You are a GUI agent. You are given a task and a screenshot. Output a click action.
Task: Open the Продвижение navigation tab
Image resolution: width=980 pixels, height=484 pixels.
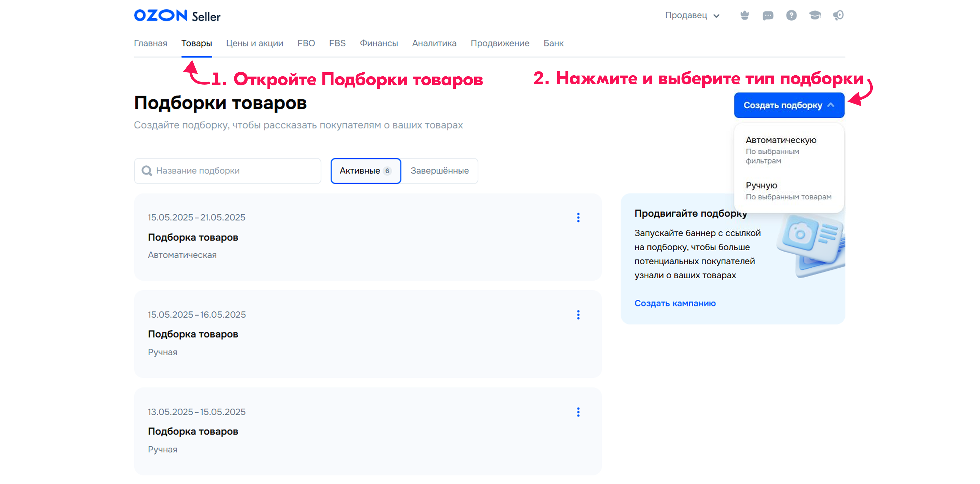[500, 43]
